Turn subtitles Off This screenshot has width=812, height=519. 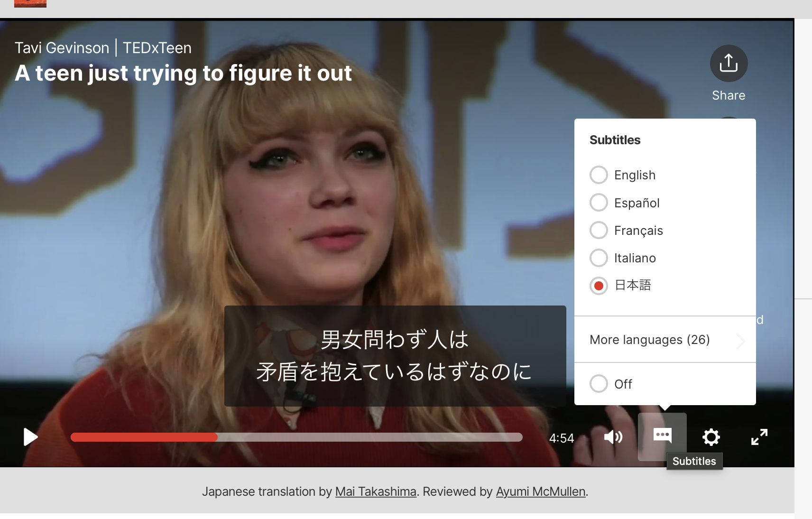[x=599, y=384]
